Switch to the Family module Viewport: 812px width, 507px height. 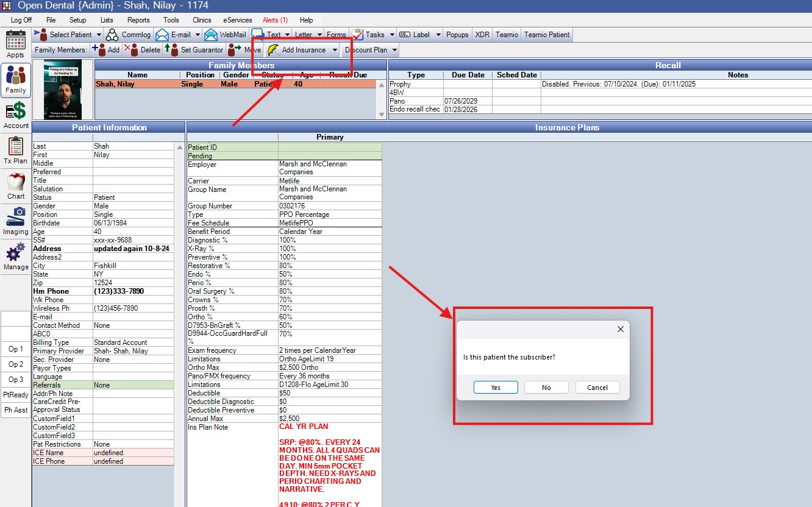click(x=15, y=80)
